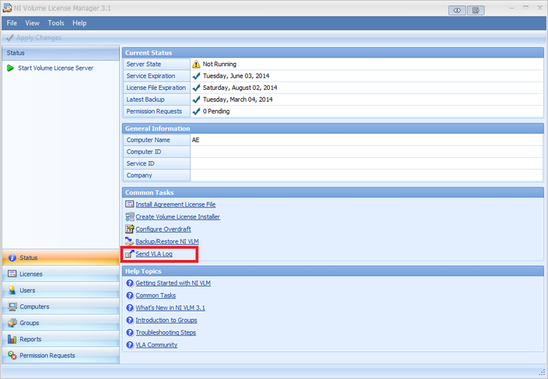Click the Send VLA Log icon
Viewport: 548px width, 379px height.
coord(130,254)
